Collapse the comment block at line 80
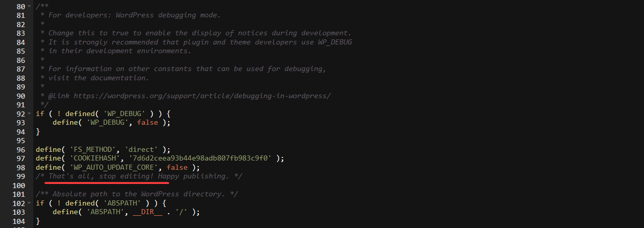The height and width of the screenshot is (228, 644). coord(30,6)
